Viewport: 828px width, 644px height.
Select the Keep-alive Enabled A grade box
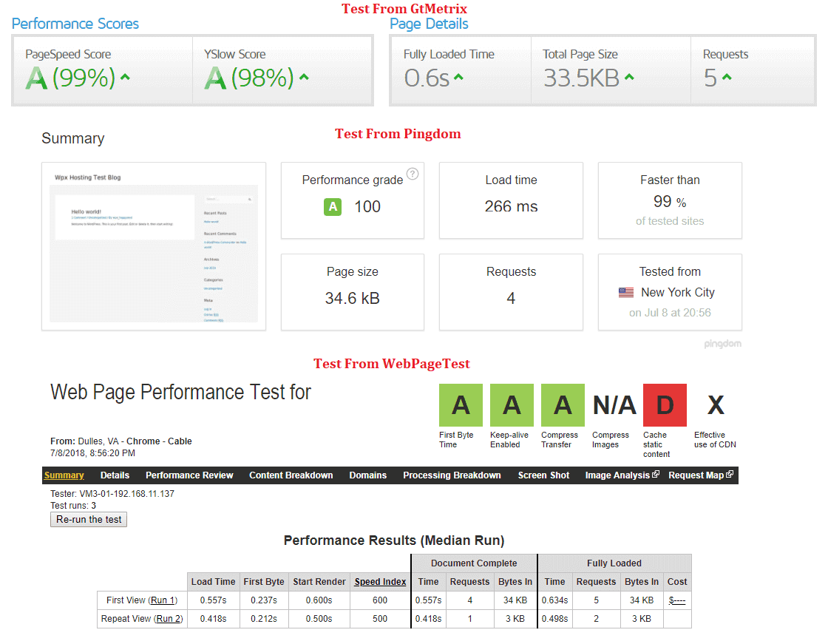pyautogui.click(x=512, y=405)
